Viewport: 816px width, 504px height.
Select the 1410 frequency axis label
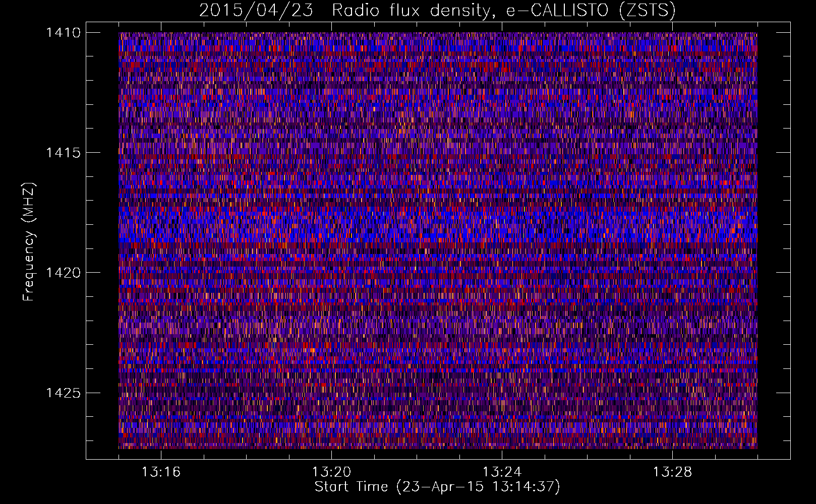tap(63, 33)
